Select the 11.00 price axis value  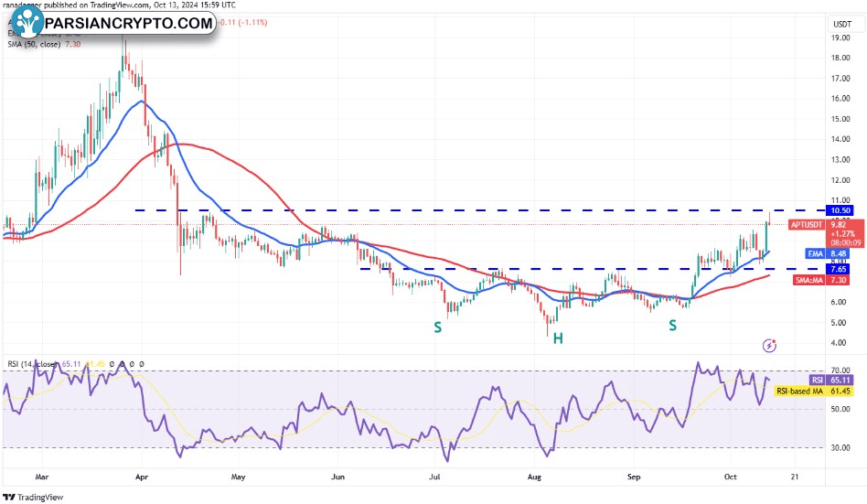pos(840,199)
